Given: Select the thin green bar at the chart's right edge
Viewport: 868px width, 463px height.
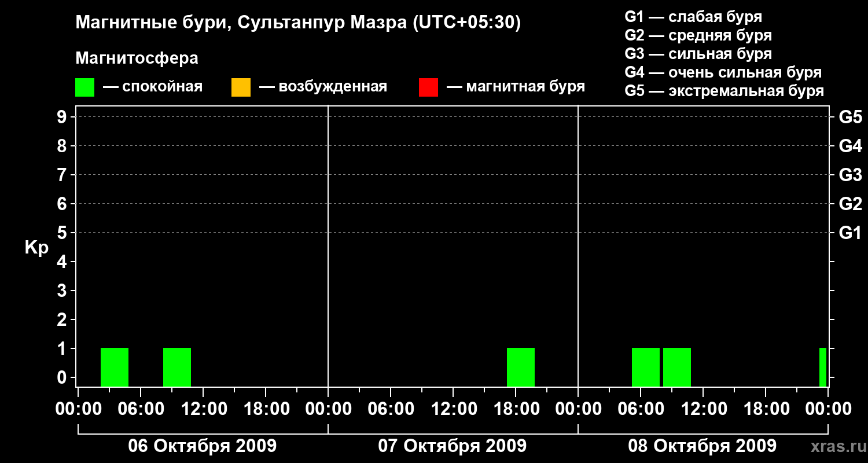Looking at the screenshot, I should click(823, 367).
